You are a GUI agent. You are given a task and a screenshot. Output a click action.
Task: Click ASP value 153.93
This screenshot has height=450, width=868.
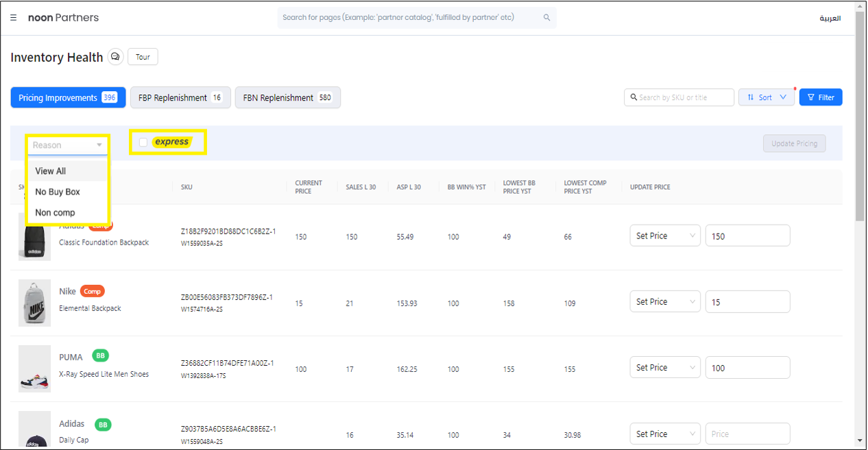tap(407, 303)
